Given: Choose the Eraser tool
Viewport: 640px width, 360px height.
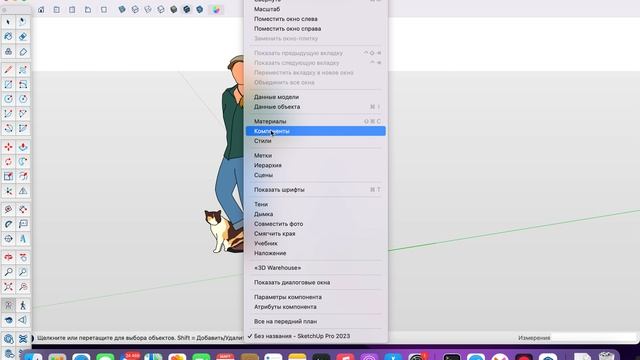Looking at the screenshot, I should coord(23,36).
